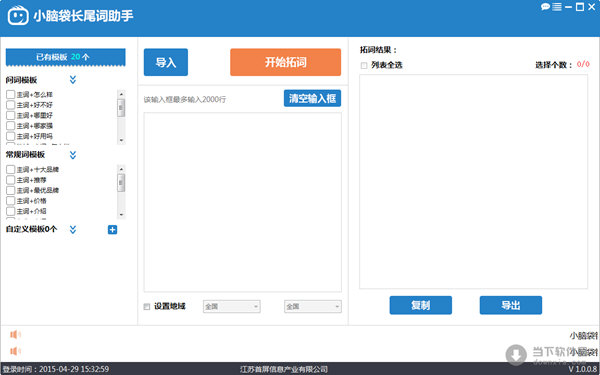The height and width of the screenshot is (375, 600).
Task: Enable the 主词+哪里好 template
Action: click(10, 115)
